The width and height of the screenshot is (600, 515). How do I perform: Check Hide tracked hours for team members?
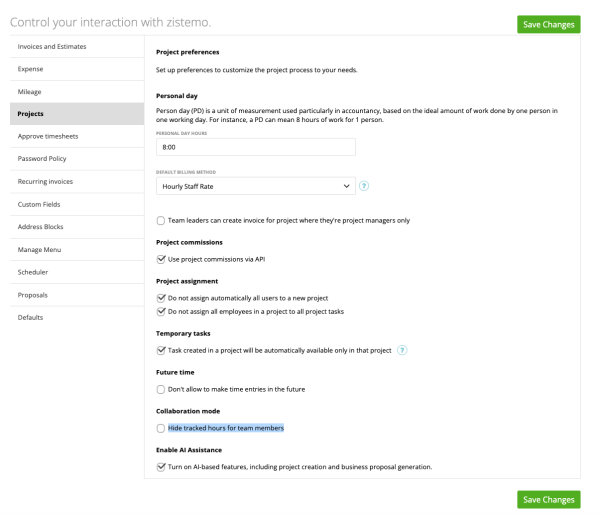pos(161,428)
